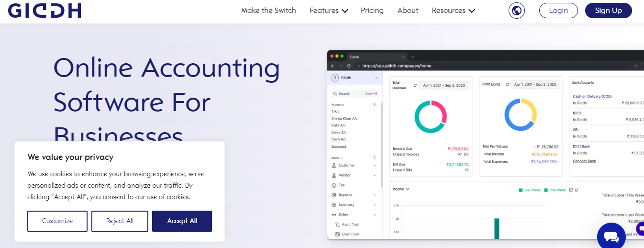The height and width of the screenshot is (248, 644).
Task: Select Rishi A/c account
Action: [338, 125]
